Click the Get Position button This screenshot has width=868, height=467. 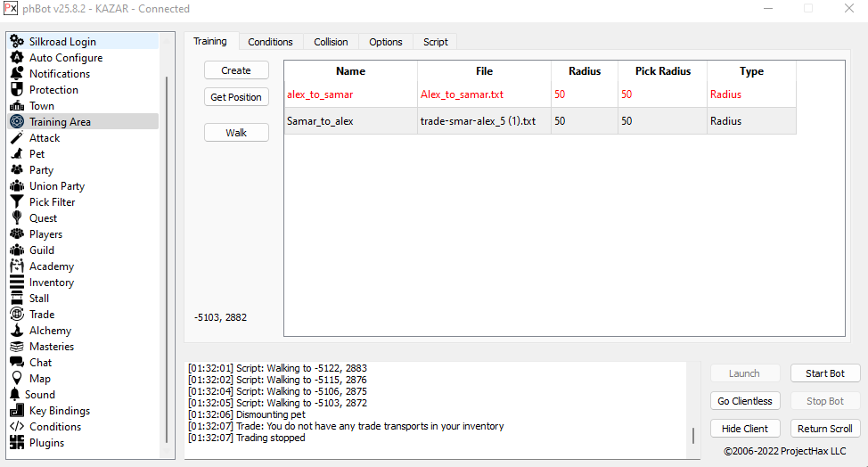click(236, 97)
